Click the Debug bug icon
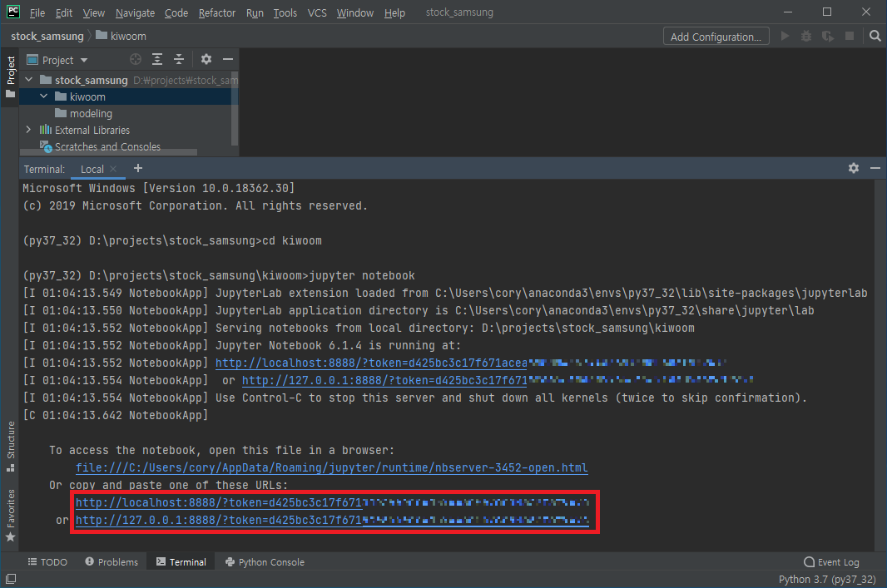887x588 pixels. (806, 37)
